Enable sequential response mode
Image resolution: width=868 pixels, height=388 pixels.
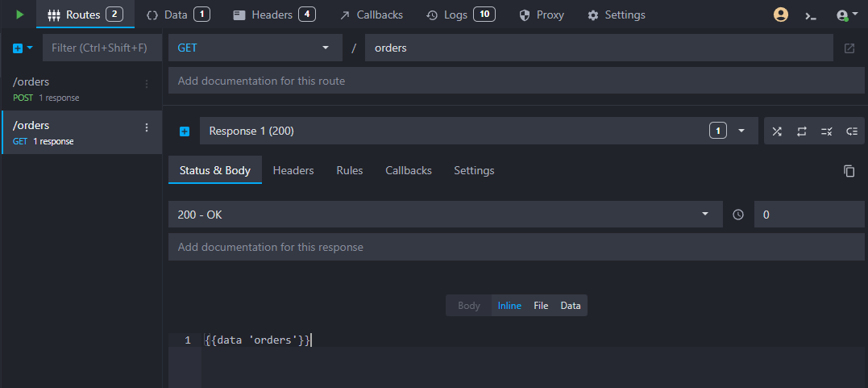[801, 131]
